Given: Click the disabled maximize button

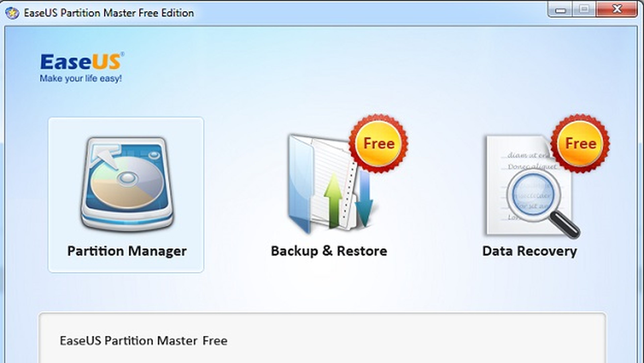Looking at the screenshot, I should (x=584, y=10).
